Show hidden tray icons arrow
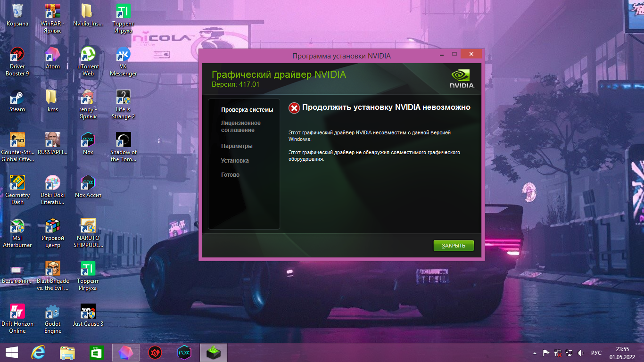 click(x=535, y=353)
